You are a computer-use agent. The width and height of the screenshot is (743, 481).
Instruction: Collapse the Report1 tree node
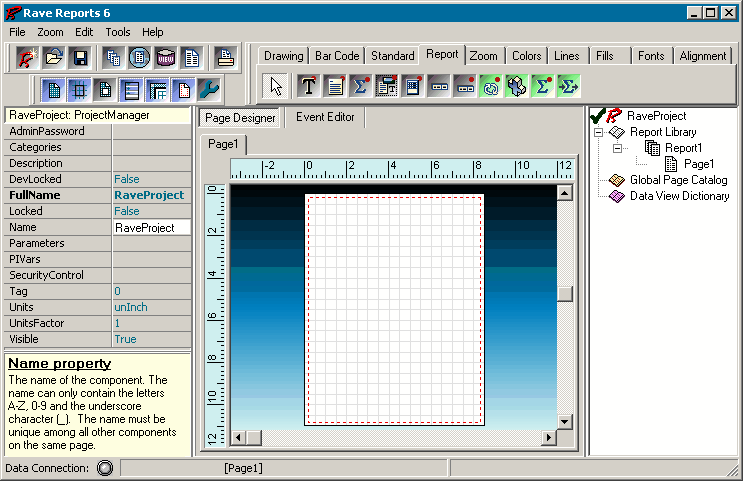tap(617, 148)
